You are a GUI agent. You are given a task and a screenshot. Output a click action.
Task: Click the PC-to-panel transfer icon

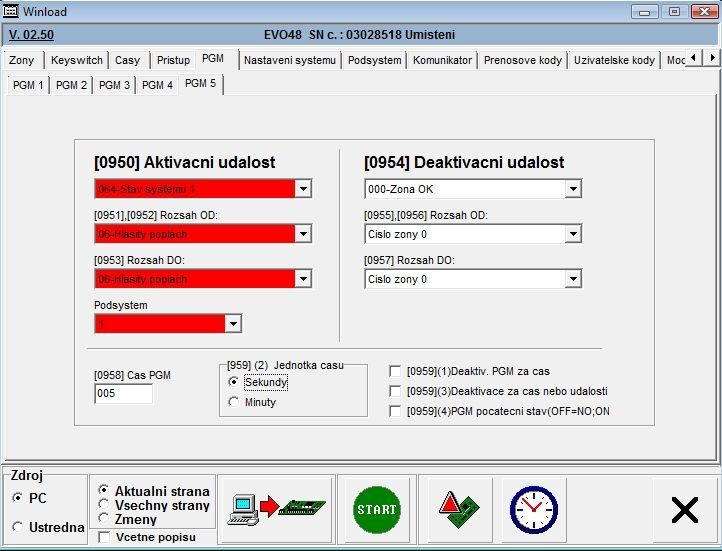pos(276,509)
